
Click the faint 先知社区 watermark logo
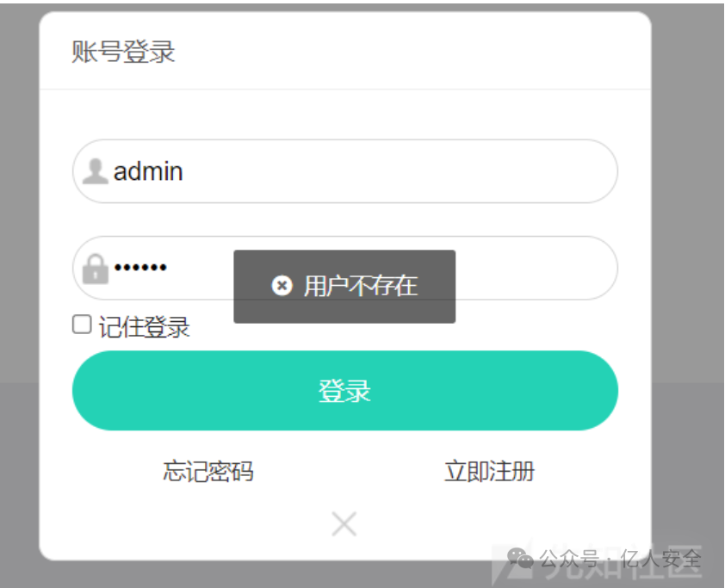[x=597, y=563]
